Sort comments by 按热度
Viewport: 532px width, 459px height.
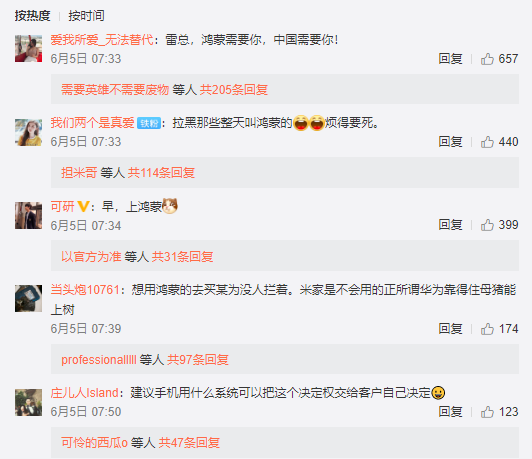pyautogui.click(x=33, y=16)
